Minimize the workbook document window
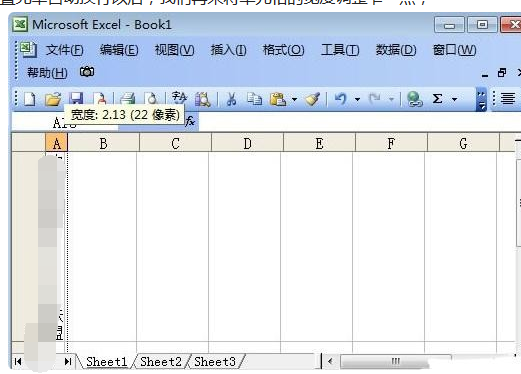The width and height of the screenshot is (521, 374). tap(485, 75)
